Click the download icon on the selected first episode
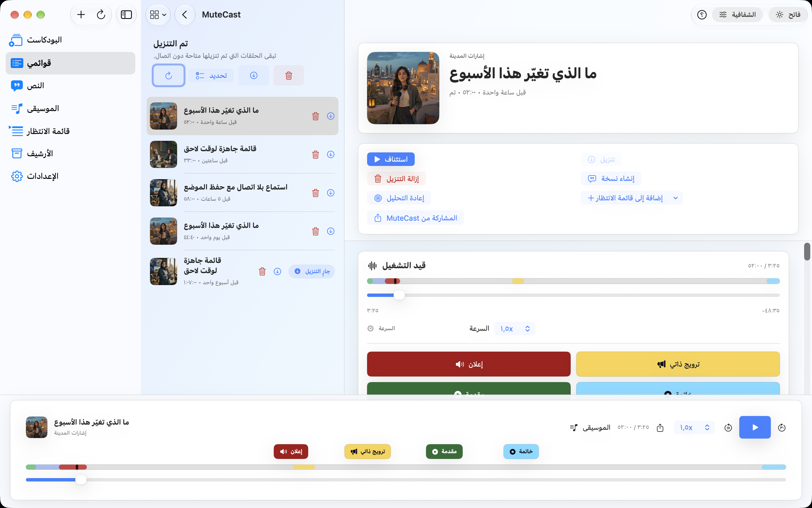This screenshot has height=508, width=812. [330, 116]
